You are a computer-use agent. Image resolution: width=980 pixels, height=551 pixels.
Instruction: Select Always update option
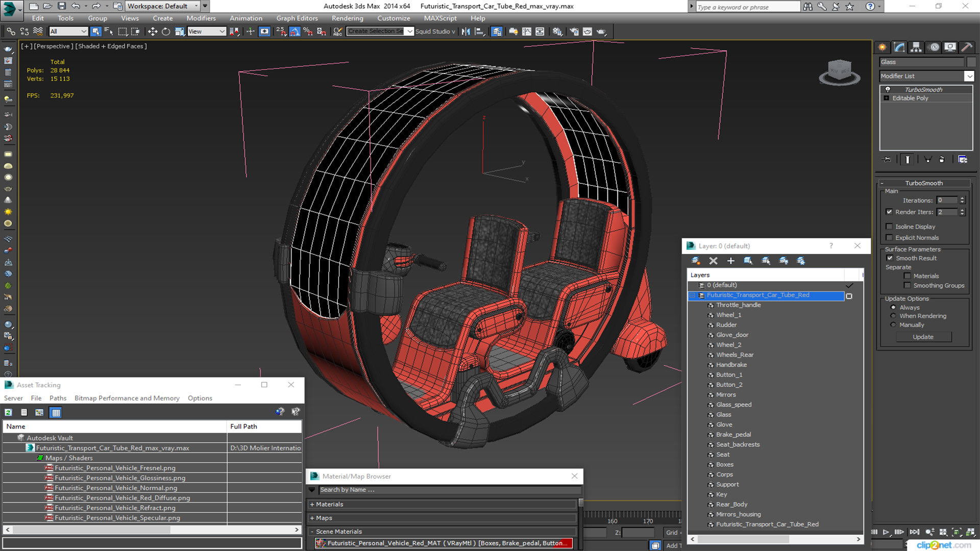point(893,308)
